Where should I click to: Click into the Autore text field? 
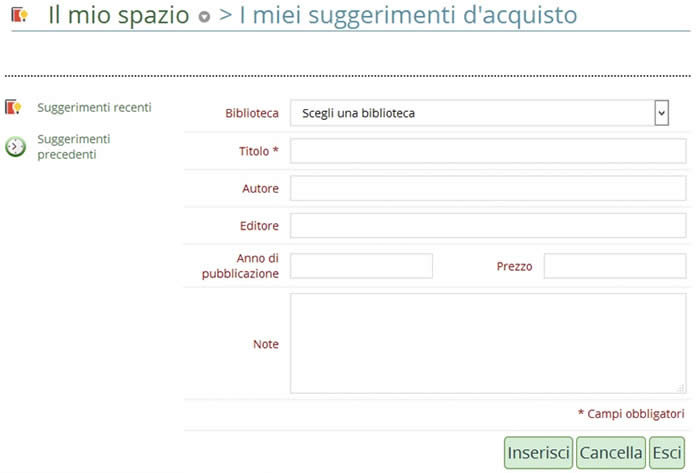488,188
